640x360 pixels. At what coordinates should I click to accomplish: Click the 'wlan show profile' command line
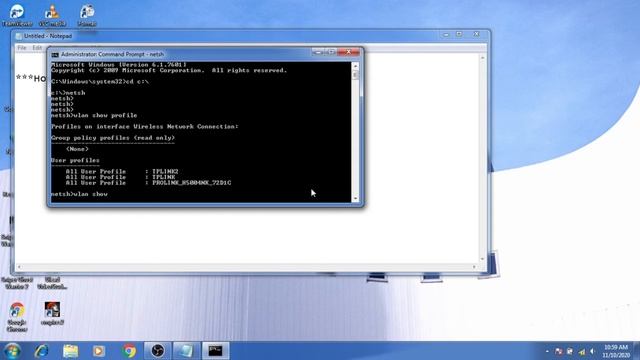coord(94,116)
